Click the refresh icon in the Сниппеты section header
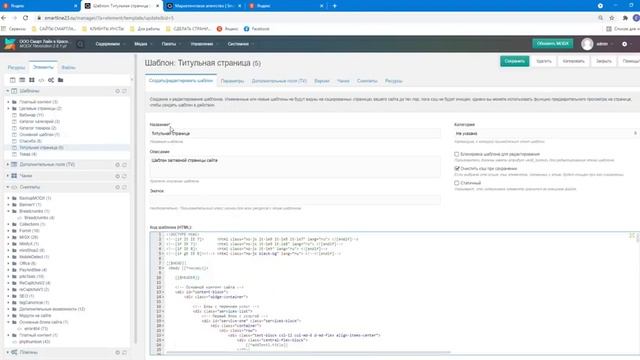Image resolution: width=640 pixels, height=360 pixels. 124,187
